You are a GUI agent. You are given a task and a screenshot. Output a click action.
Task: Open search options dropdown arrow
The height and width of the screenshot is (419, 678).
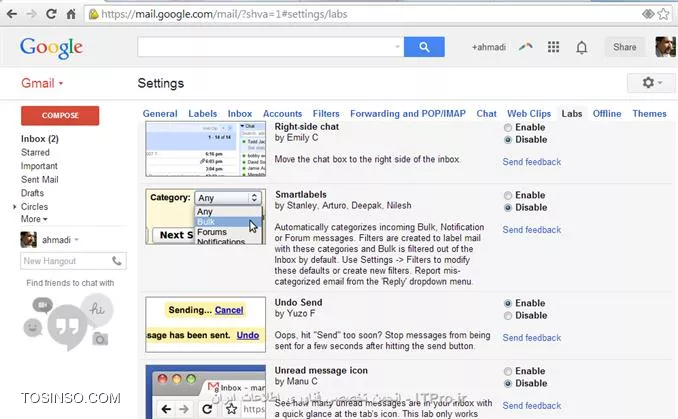coord(397,46)
